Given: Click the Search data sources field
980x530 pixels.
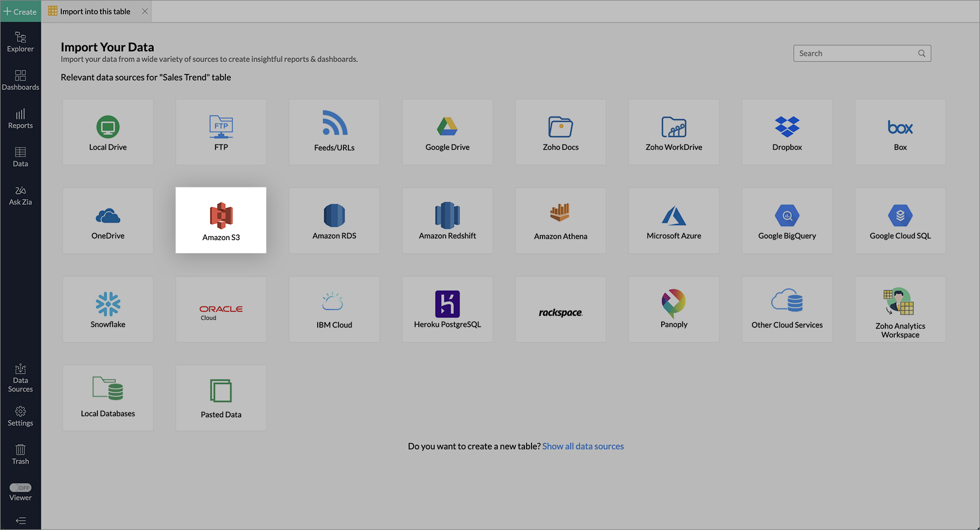Looking at the screenshot, I should tap(856, 54).
